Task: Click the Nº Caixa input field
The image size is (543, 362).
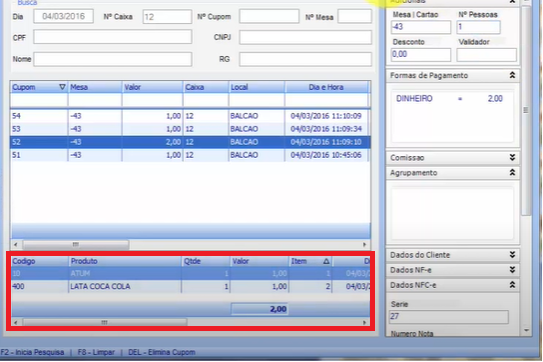Action: coord(167,17)
